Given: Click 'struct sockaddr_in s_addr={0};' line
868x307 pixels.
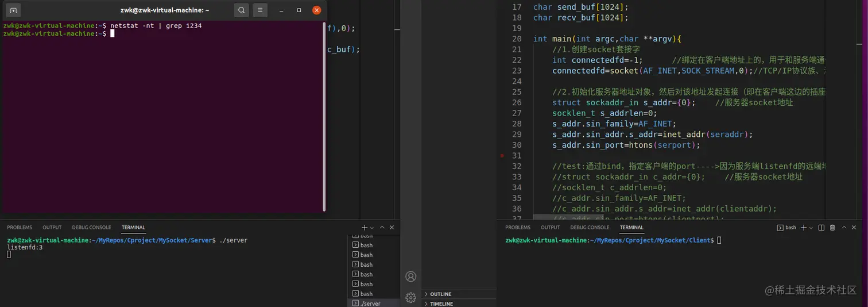Looking at the screenshot, I should [x=624, y=102].
